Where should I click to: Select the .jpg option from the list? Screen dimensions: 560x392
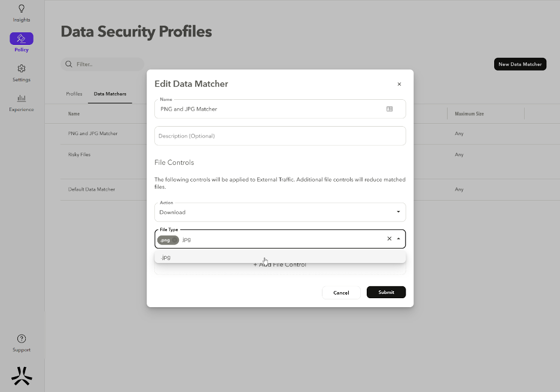click(166, 257)
